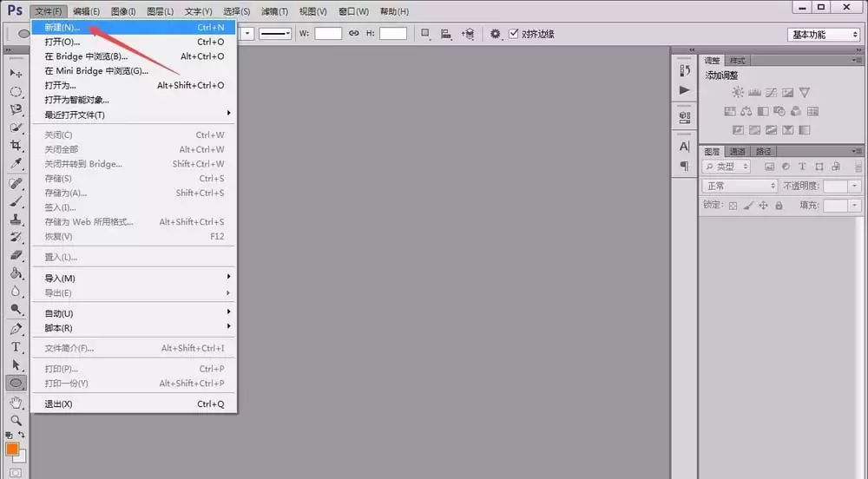Select the Ellipse shape tool
The image size is (868, 479).
[16, 383]
